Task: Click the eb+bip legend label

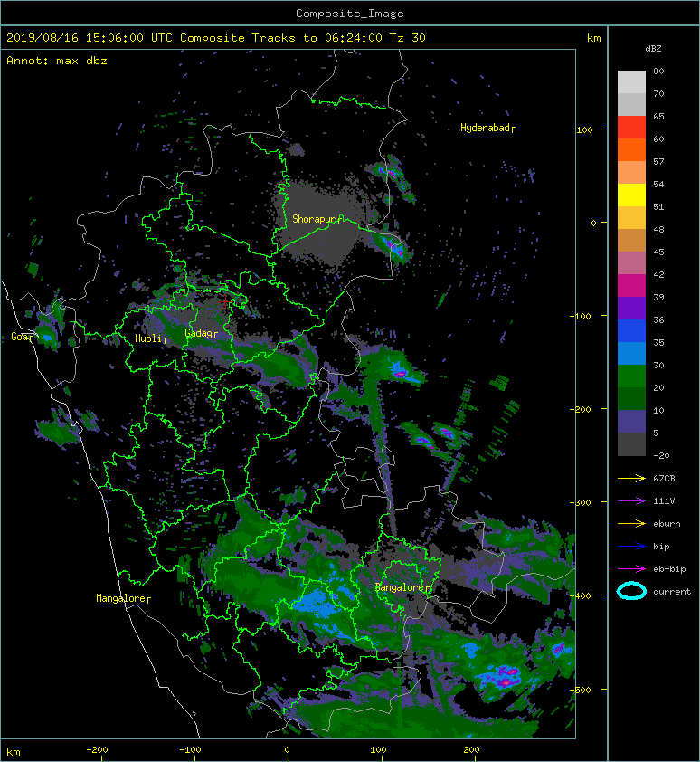Action: click(669, 569)
